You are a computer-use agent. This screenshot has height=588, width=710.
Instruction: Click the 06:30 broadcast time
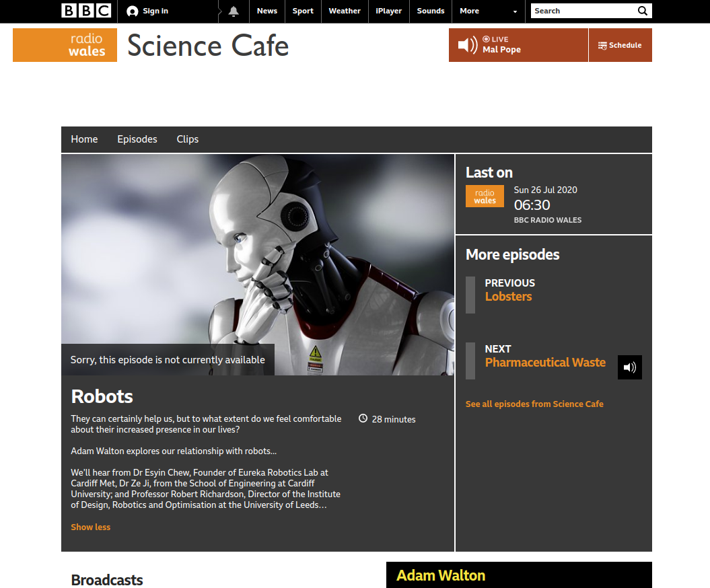[532, 205]
